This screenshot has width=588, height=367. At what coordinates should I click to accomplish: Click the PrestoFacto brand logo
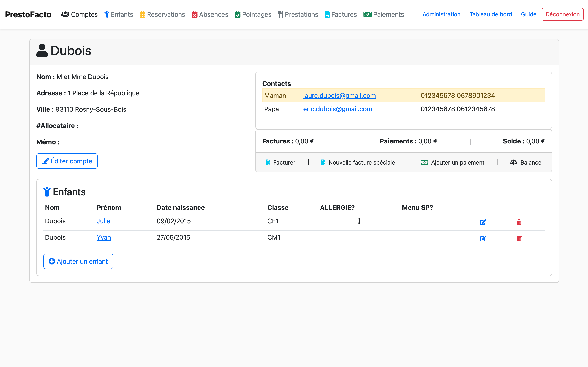click(x=28, y=14)
